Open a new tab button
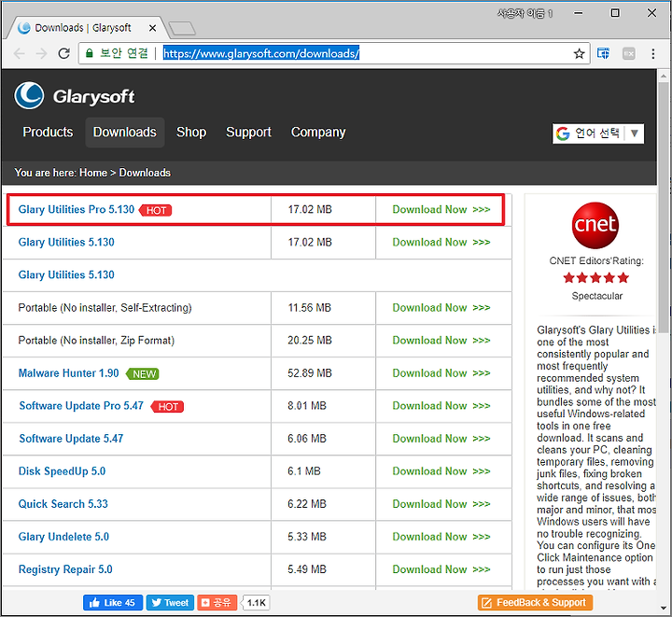Image resolution: width=672 pixels, height=617 pixels. click(x=182, y=29)
